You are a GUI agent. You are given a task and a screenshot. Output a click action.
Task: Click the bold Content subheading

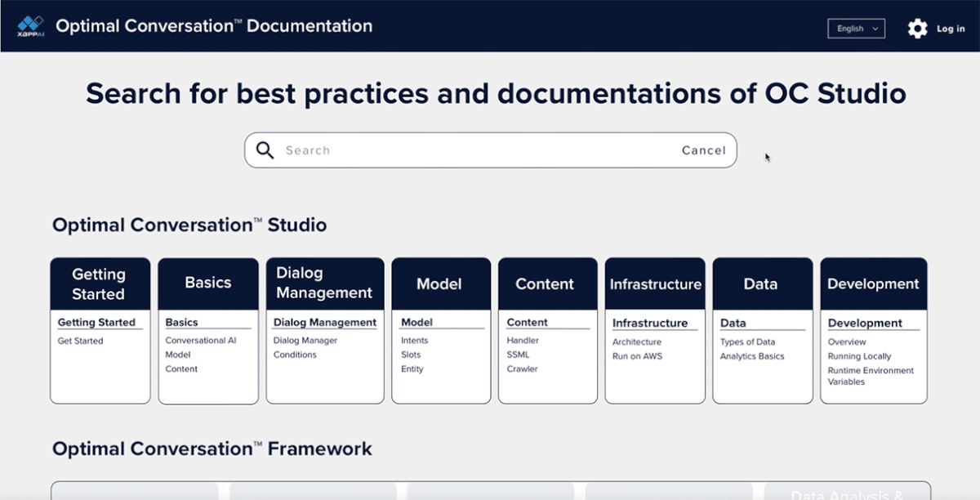tap(527, 323)
